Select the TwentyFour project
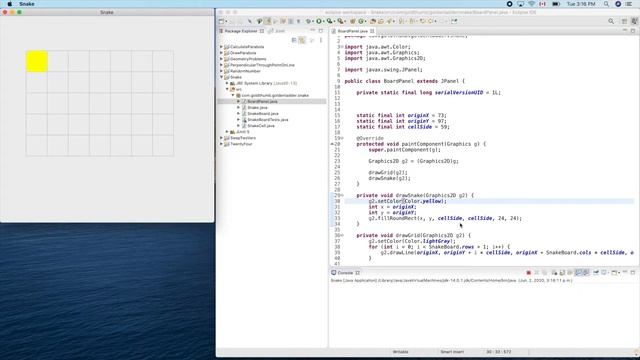The image size is (640, 360). 241,144
